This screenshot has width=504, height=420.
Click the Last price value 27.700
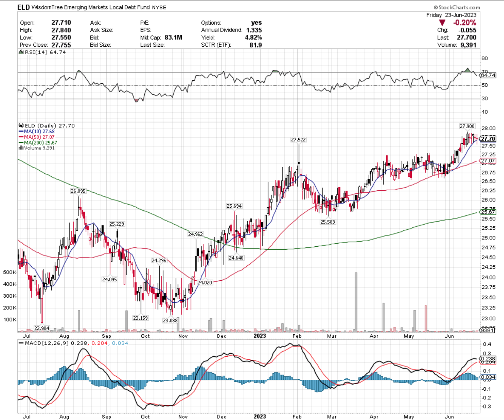466,37
